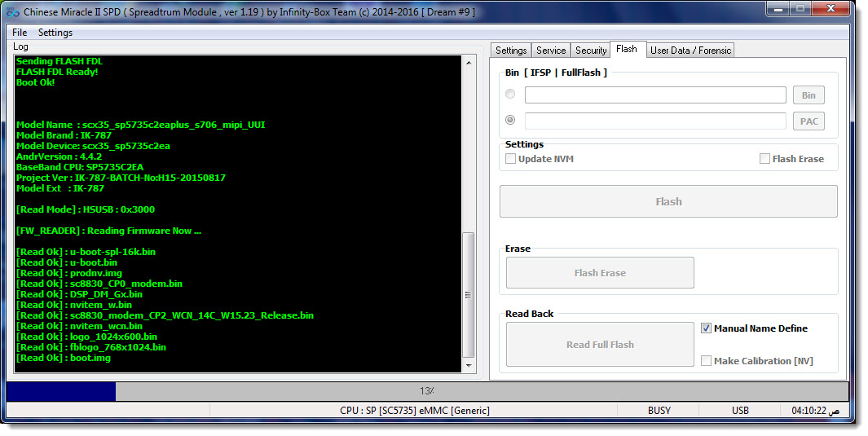Click the 'AndrVersion : 4.4.2' log line

(59, 156)
